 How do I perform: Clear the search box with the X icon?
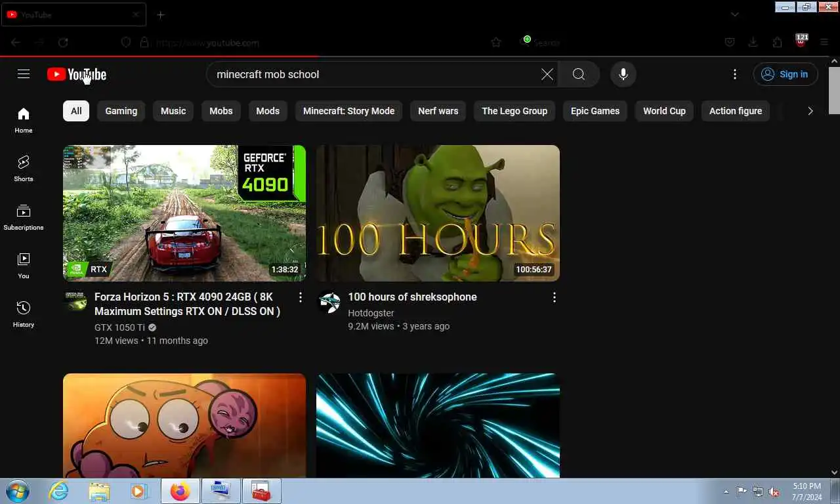pyautogui.click(x=547, y=74)
